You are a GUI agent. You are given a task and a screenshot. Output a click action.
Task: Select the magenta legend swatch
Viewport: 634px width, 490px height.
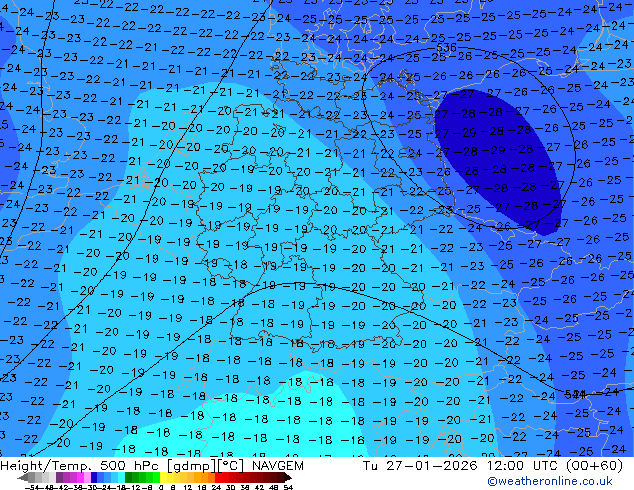tap(80, 477)
